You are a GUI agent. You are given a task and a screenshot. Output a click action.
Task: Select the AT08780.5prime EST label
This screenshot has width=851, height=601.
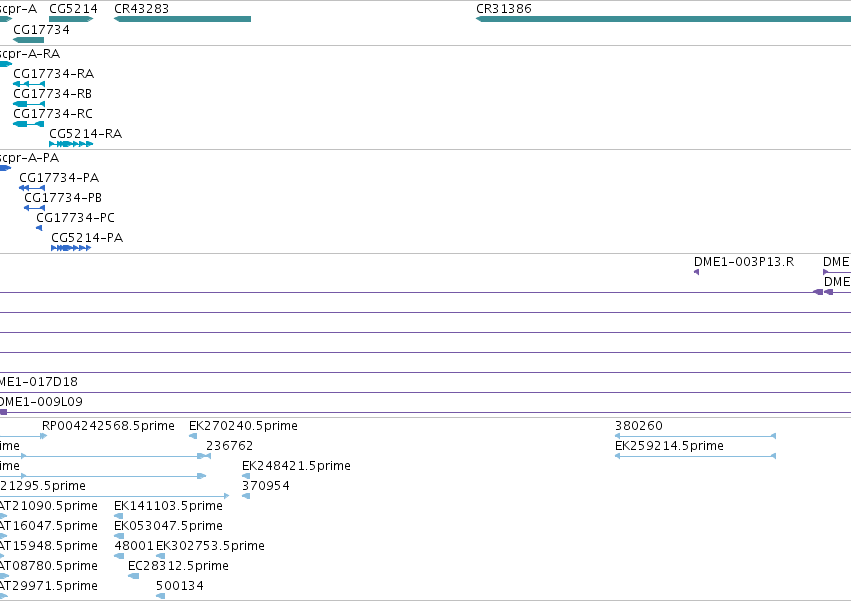pos(49,566)
